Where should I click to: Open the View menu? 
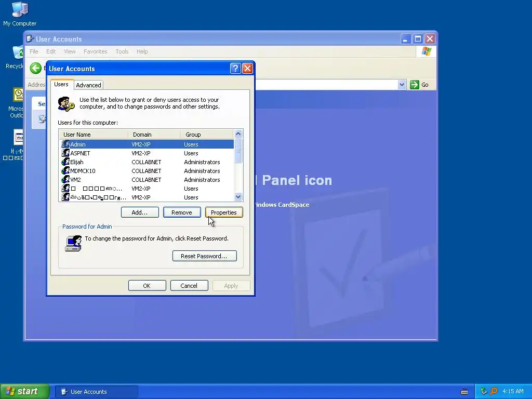click(70, 51)
